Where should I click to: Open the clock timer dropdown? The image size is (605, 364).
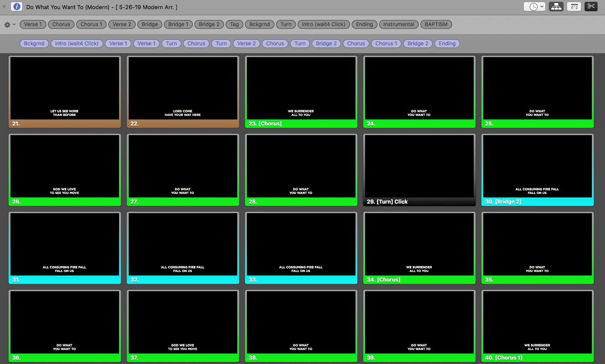pyautogui.click(x=534, y=7)
